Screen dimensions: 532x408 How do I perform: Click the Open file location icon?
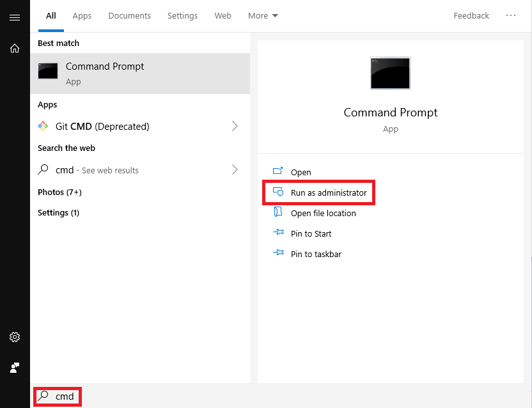[278, 212]
